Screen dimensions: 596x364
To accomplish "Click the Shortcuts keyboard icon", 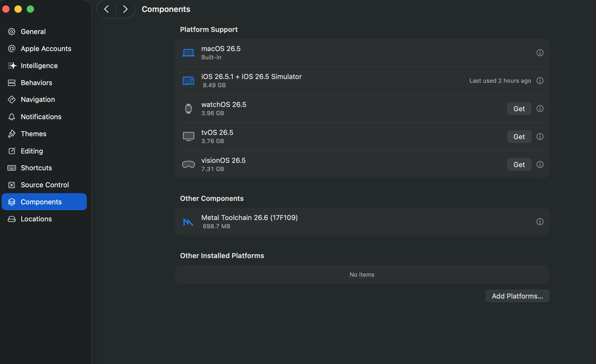I will click(12, 168).
